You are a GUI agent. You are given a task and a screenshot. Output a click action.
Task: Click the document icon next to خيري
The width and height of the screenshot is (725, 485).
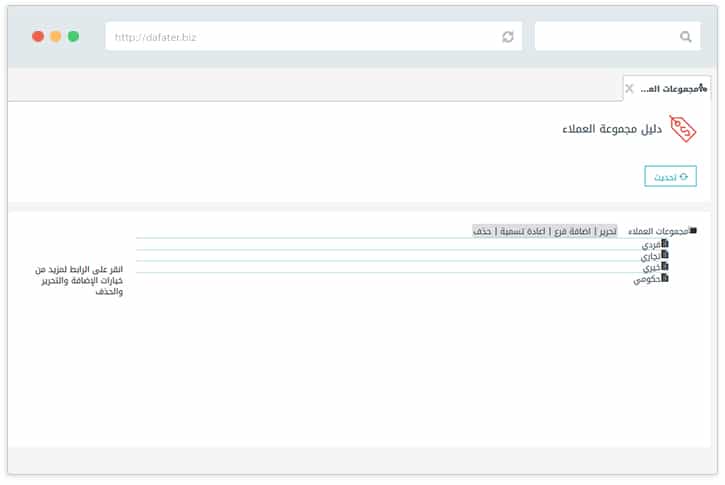pos(665,267)
